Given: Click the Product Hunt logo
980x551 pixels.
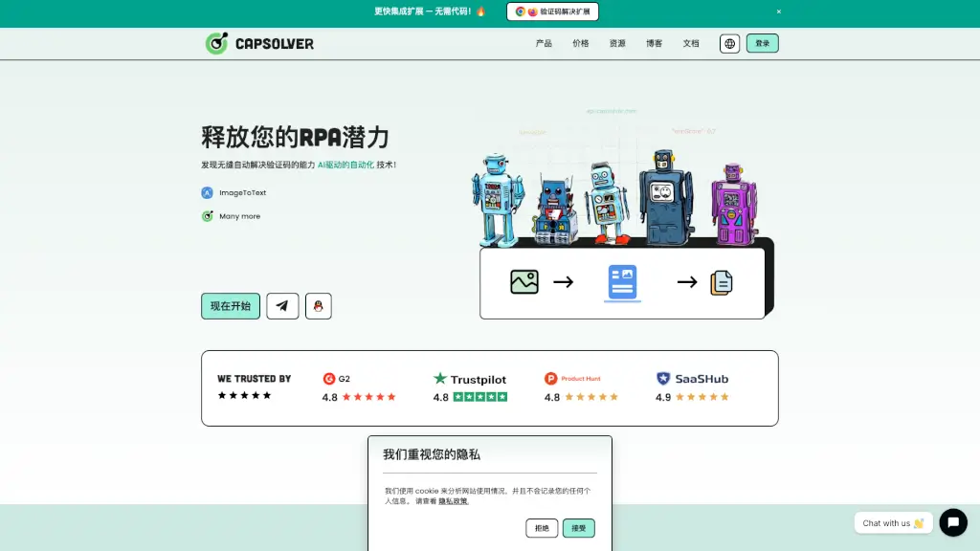Looking at the screenshot, I should [572, 379].
